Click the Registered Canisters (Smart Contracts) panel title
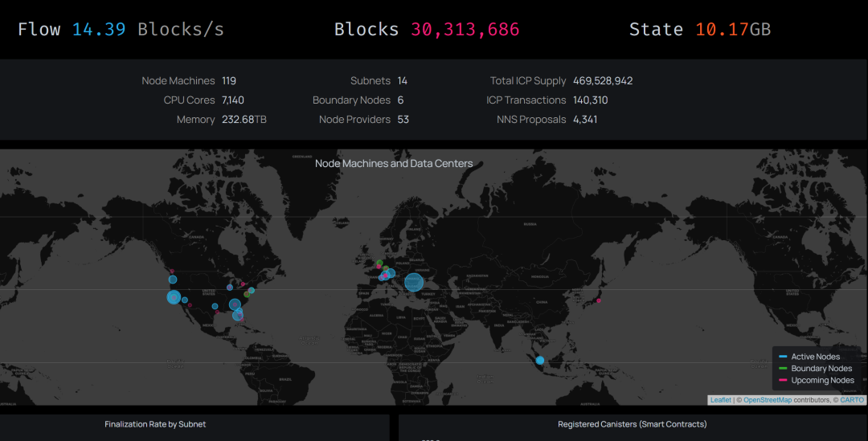 [x=633, y=424]
